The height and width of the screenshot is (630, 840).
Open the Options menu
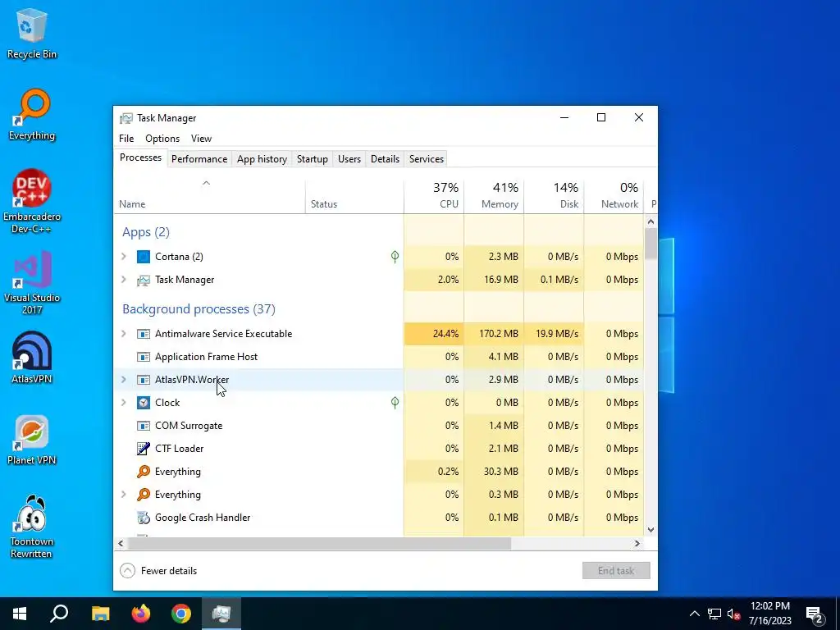tap(162, 138)
